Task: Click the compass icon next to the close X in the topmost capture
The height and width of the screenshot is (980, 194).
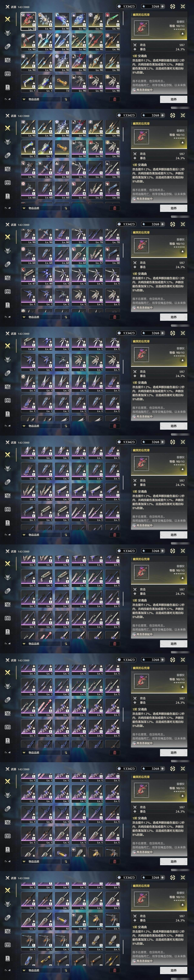Action: click(173, 7)
